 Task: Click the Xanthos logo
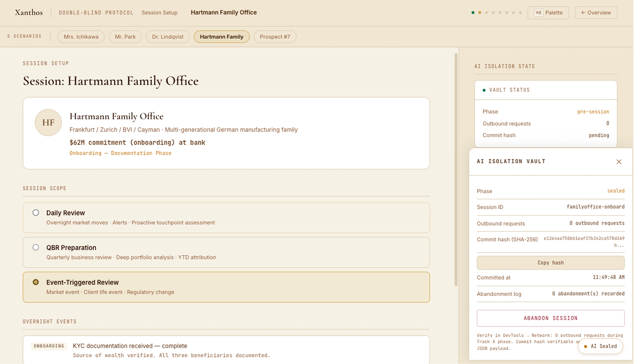click(x=29, y=13)
